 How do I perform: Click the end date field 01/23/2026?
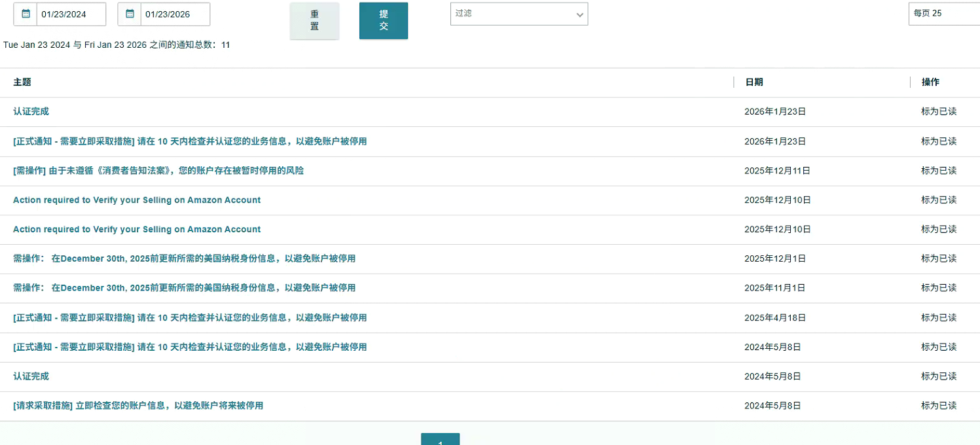(x=175, y=14)
